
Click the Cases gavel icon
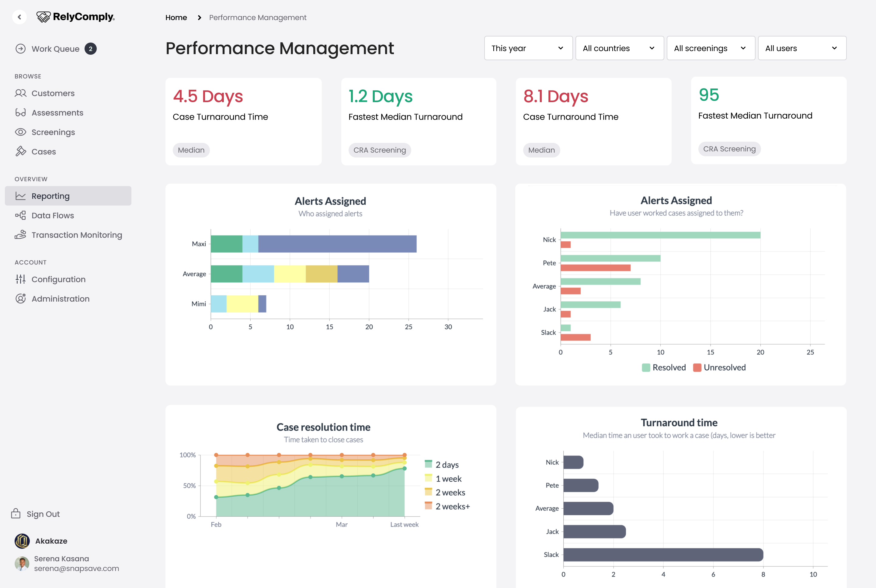(x=21, y=151)
